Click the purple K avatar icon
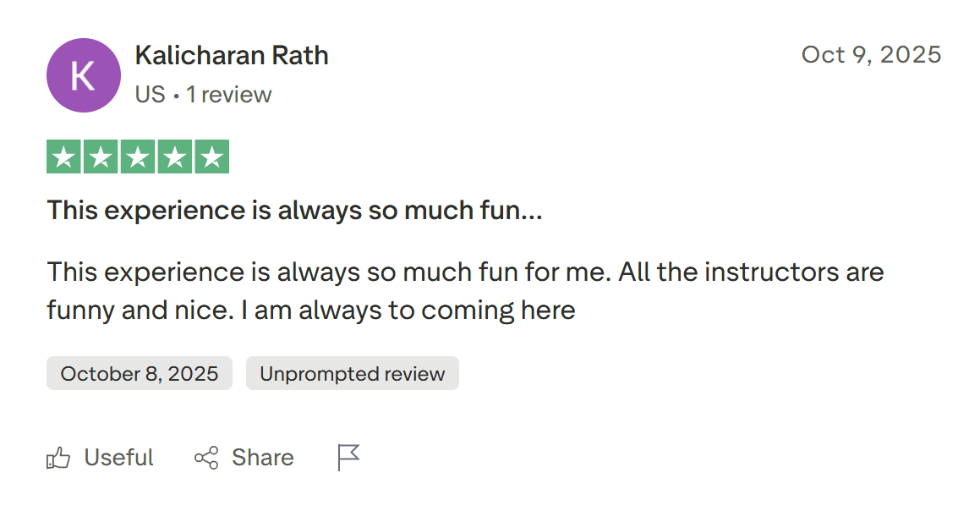980x511 pixels. (x=83, y=75)
